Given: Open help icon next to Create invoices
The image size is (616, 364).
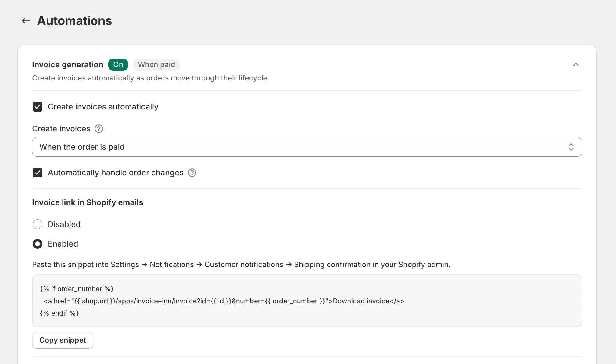Looking at the screenshot, I should pos(99,129).
